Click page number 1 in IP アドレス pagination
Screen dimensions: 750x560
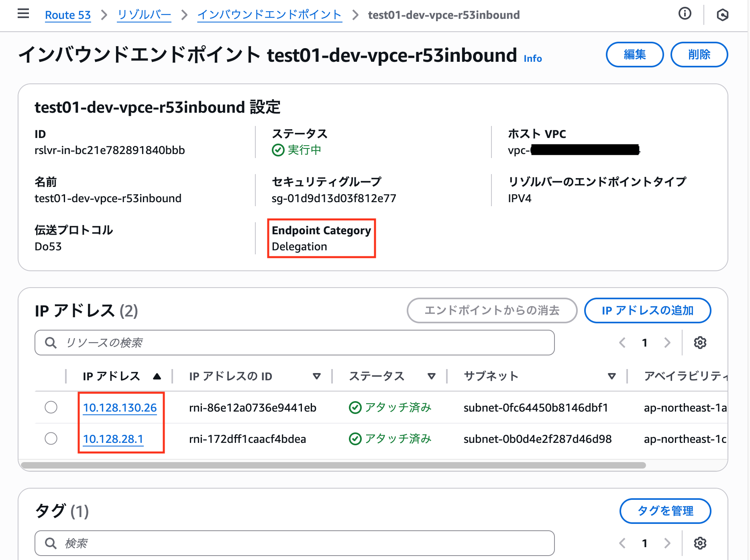coord(644,342)
